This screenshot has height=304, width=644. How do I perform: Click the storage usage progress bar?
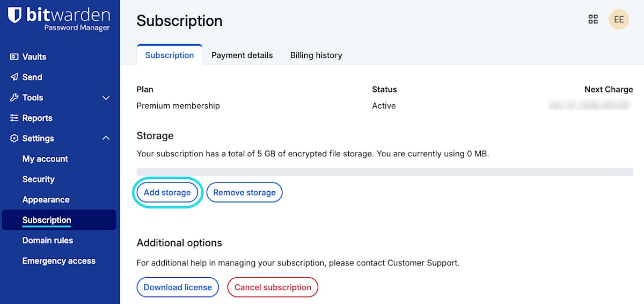[385, 172]
